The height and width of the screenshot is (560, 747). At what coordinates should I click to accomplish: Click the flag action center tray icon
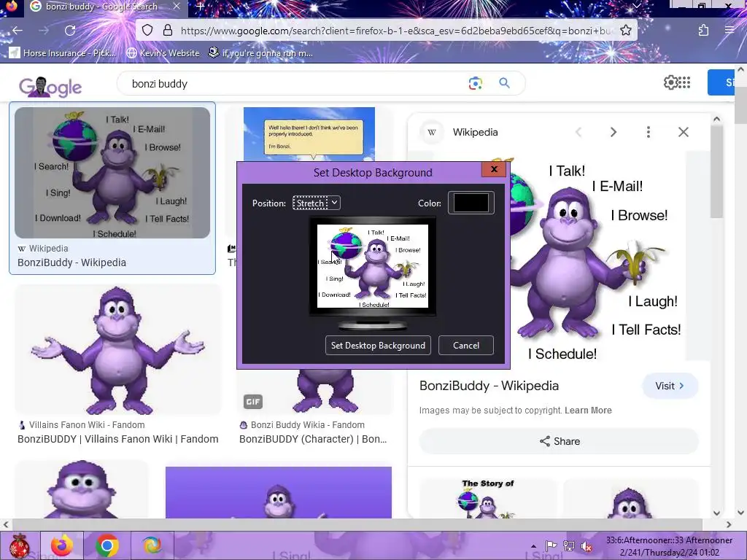(551, 546)
